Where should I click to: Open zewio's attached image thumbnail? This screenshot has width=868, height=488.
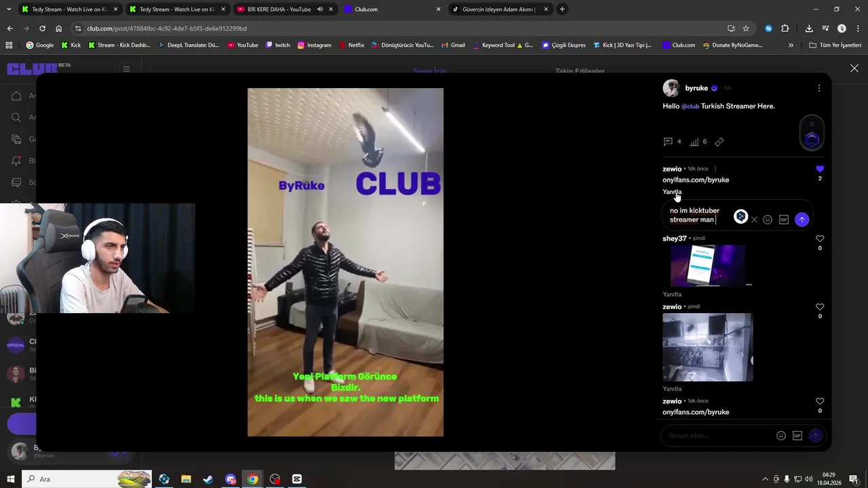pyautogui.click(x=707, y=347)
